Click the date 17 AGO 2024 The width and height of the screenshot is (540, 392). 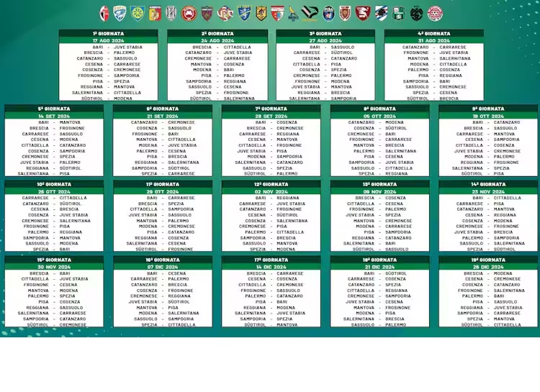click(108, 40)
